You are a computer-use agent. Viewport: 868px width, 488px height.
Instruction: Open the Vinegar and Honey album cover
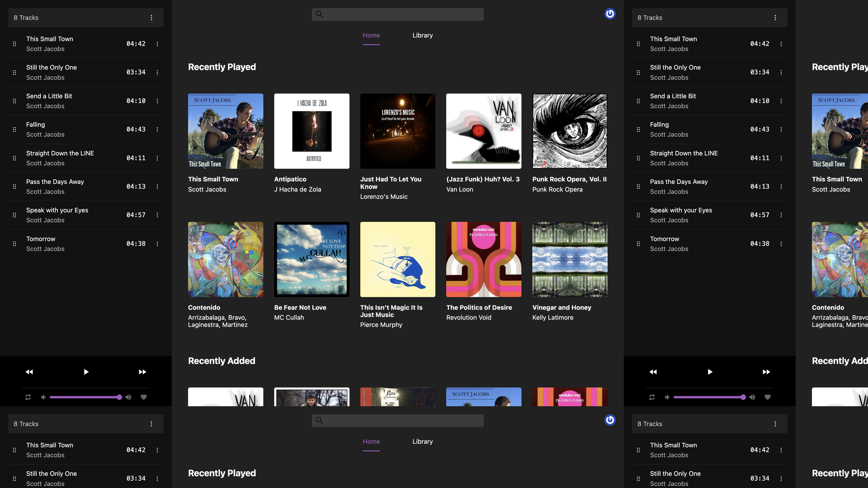coord(570,259)
